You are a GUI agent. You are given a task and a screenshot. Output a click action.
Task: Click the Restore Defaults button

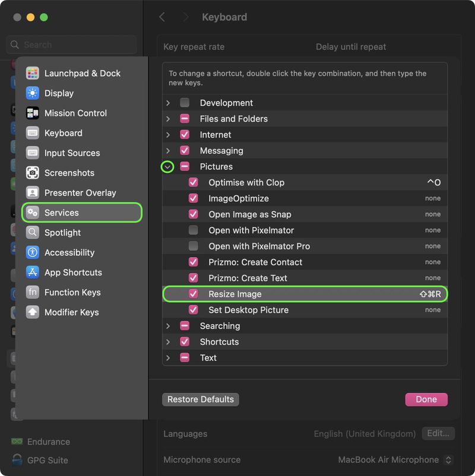pos(200,399)
